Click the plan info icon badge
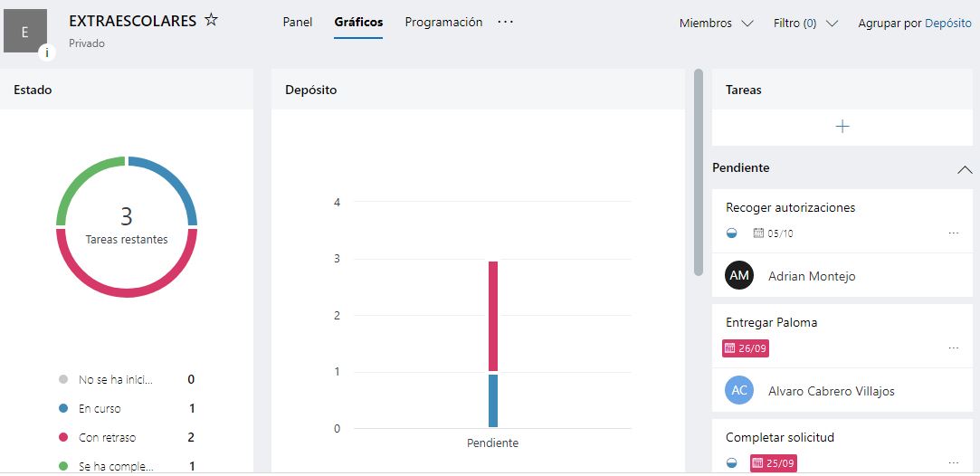 pos(47,52)
